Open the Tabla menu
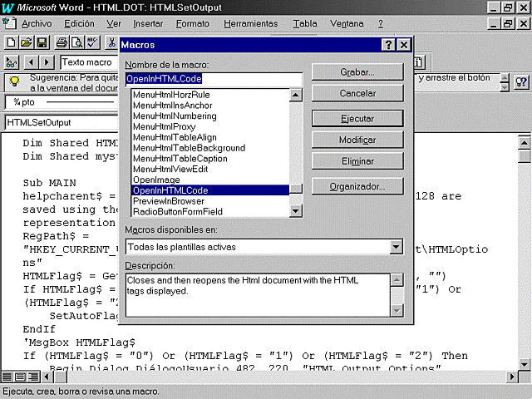 pyautogui.click(x=305, y=24)
